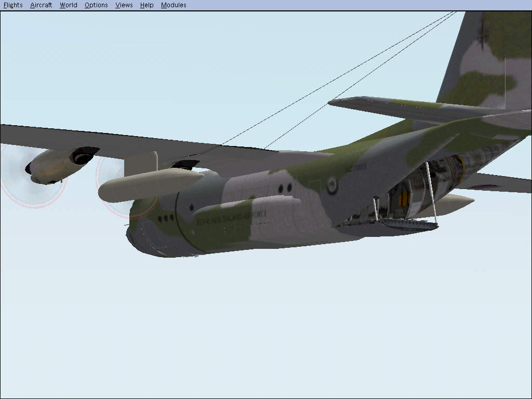Viewport: 532px width, 399px height.
Task: Open the Help menu
Action: click(147, 5)
